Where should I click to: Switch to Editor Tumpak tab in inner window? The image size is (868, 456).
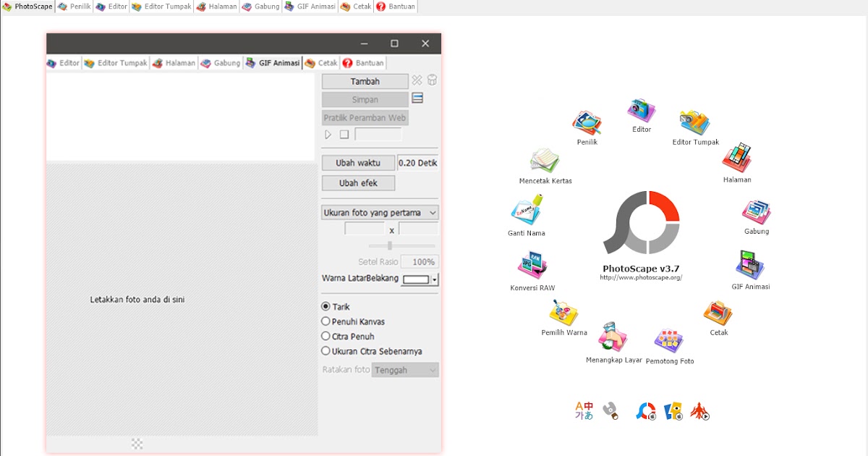(116, 63)
